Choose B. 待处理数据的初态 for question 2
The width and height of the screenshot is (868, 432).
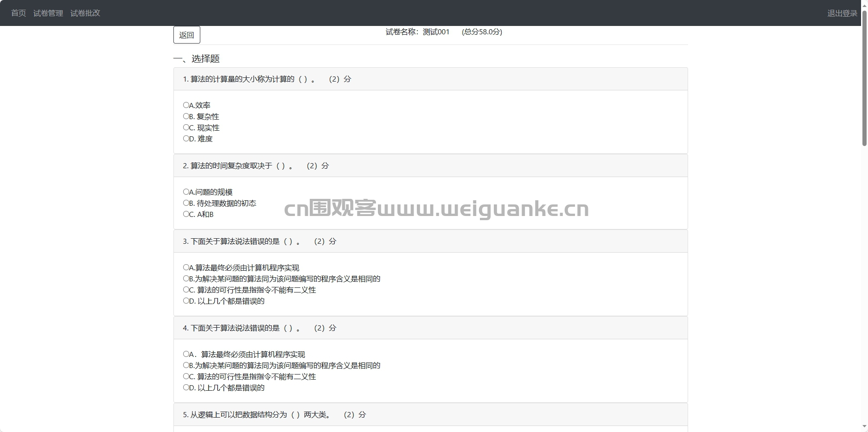point(186,203)
